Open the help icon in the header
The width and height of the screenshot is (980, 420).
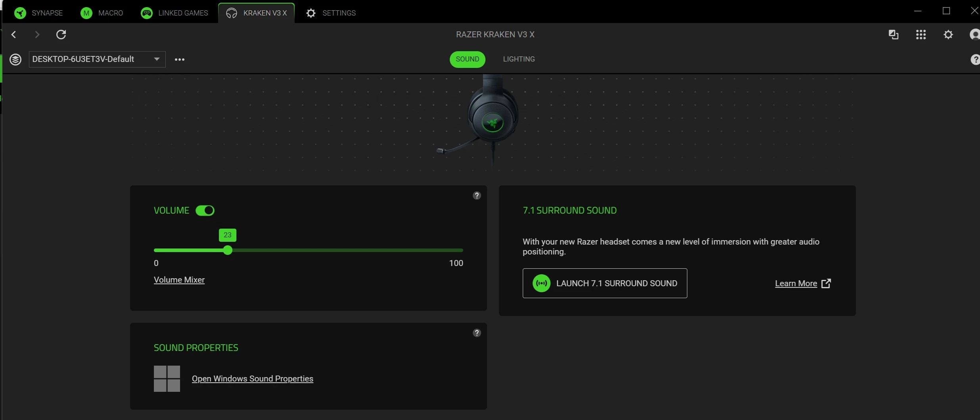tap(975, 60)
